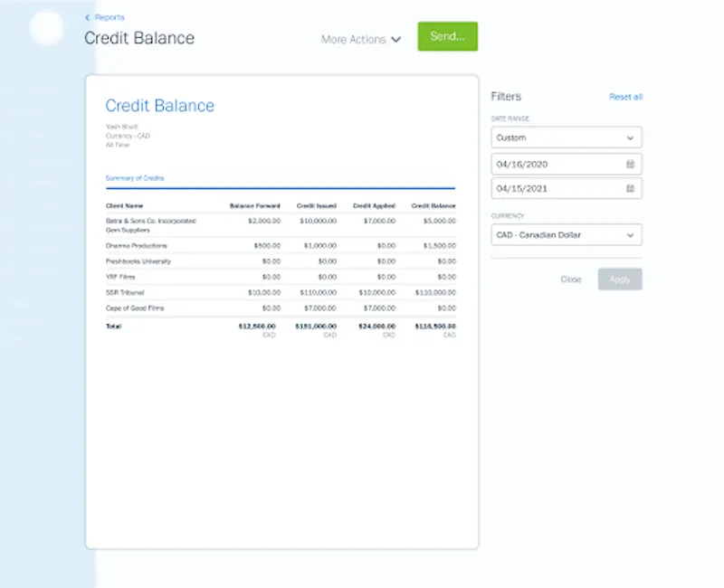Click the chevron on the Currency selector
Viewport: 724px width, 588px height.
click(631, 234)
